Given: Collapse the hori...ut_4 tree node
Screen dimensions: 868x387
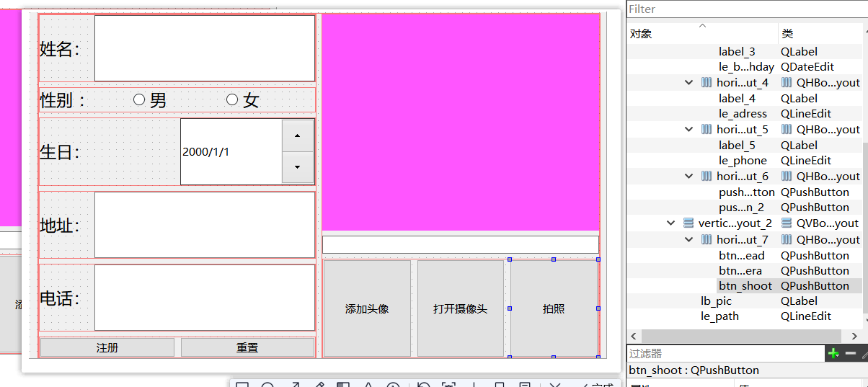Looking at the screenshot, I should pyautogui.click(x=690, y=83).
